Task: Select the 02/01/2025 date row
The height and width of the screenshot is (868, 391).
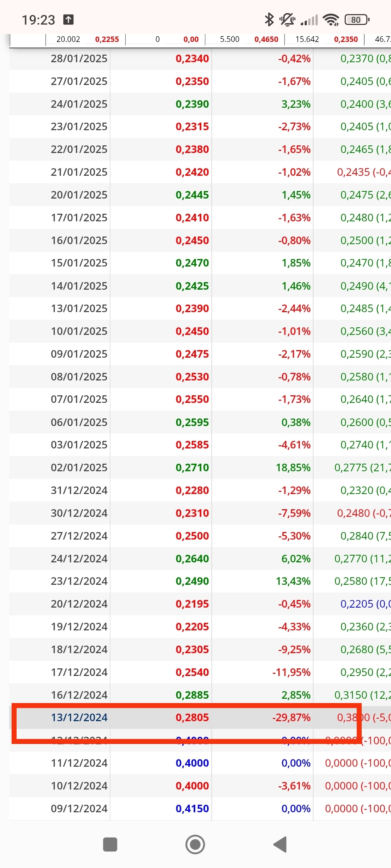Action: (x=200, y=467)
